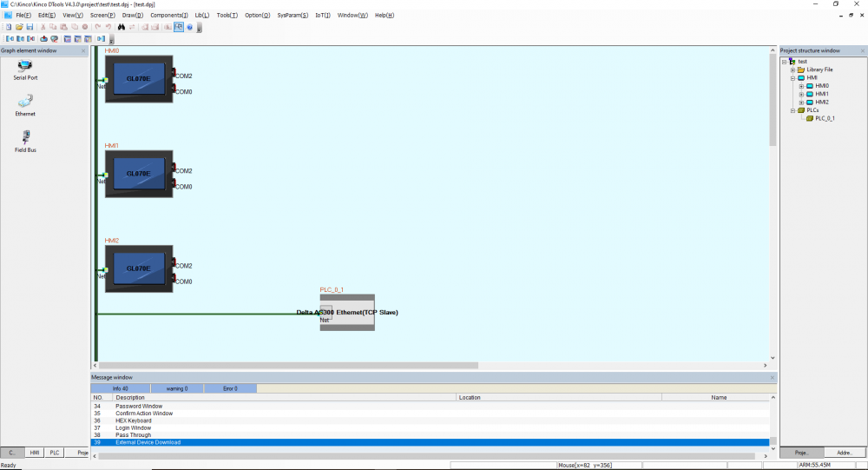Select PLC_0_1 in the project tree
The width and height of the screenshot is (868, 470).
point(824,118)
